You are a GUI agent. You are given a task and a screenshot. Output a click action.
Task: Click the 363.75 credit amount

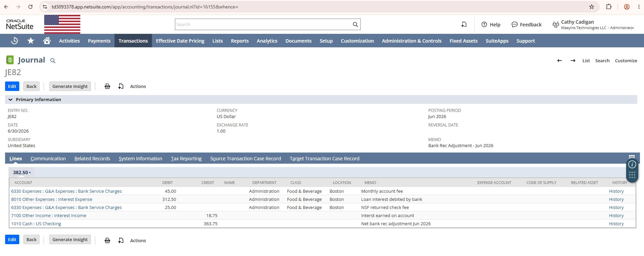(x=210, y=224)
